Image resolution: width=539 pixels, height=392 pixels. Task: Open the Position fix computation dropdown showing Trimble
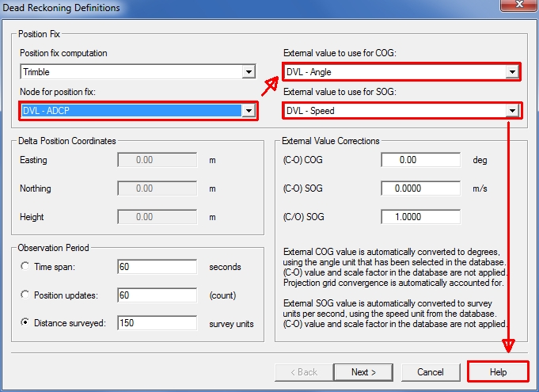click(138, 72)
